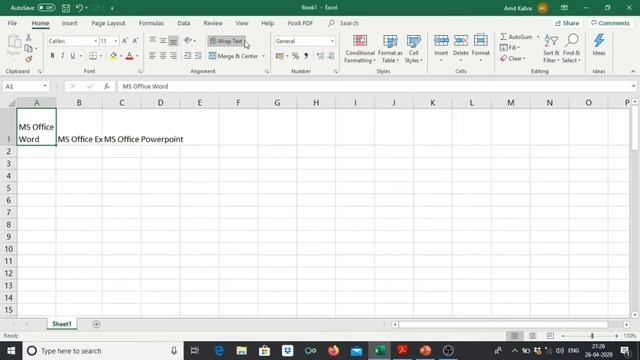Adjust the zoom slider
The width and height of the screenshot is (640, 360).
pyautogui.click(x=592, y=336)
